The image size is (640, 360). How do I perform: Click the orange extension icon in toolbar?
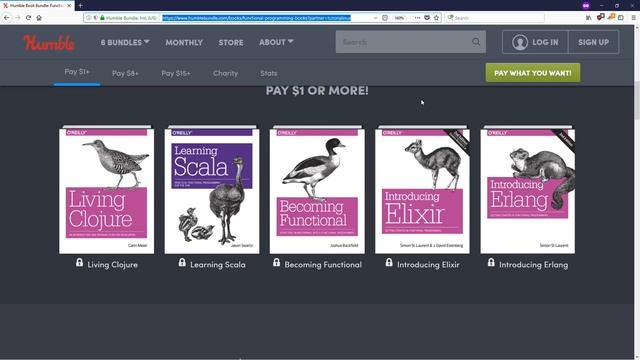(611, 17)
